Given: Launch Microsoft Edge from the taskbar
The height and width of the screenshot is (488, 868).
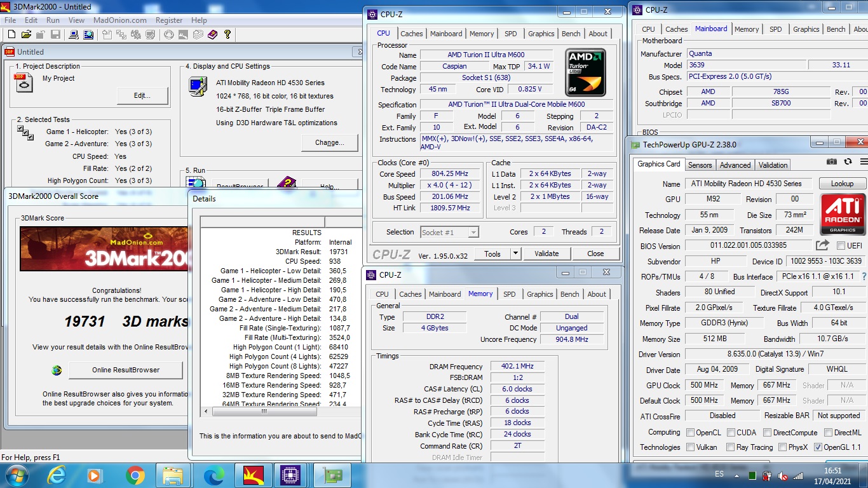Looking at the screenshot, I should 213,475.
